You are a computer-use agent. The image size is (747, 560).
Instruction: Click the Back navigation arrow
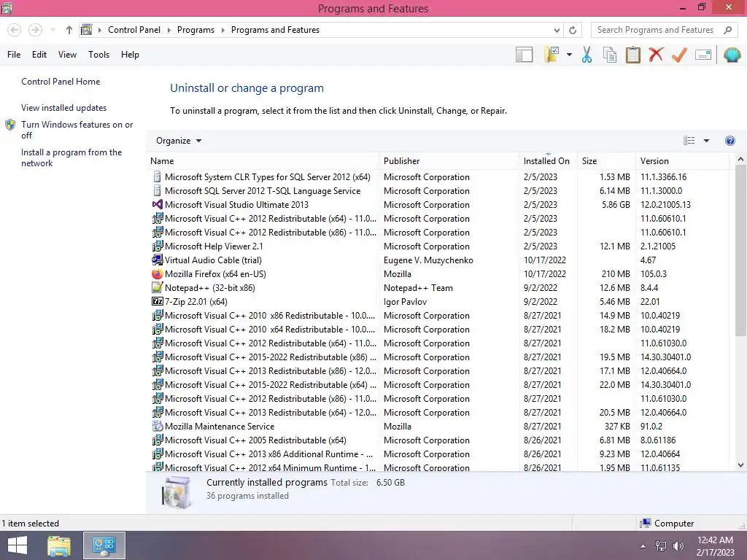point(15,30)
